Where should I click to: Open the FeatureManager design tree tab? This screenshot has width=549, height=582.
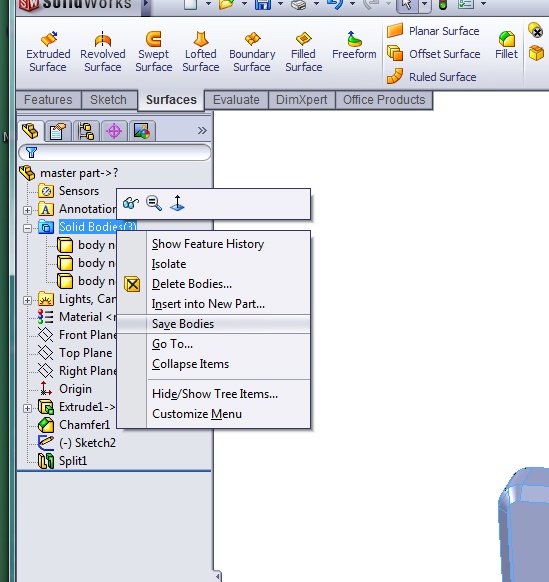tap(30, 131)
